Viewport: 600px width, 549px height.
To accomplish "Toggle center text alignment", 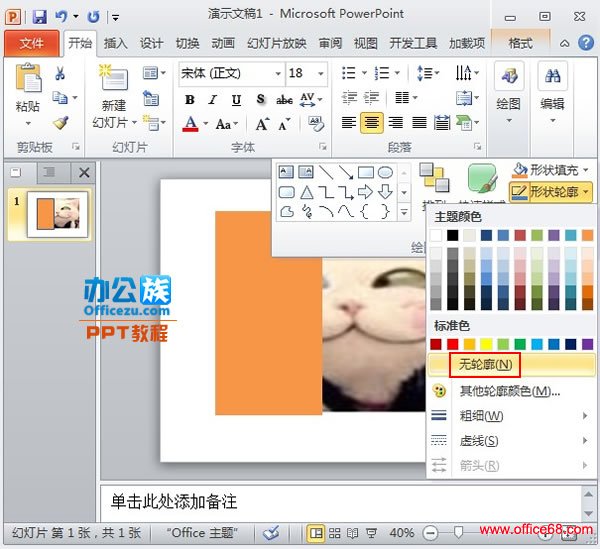I will 372,123.
